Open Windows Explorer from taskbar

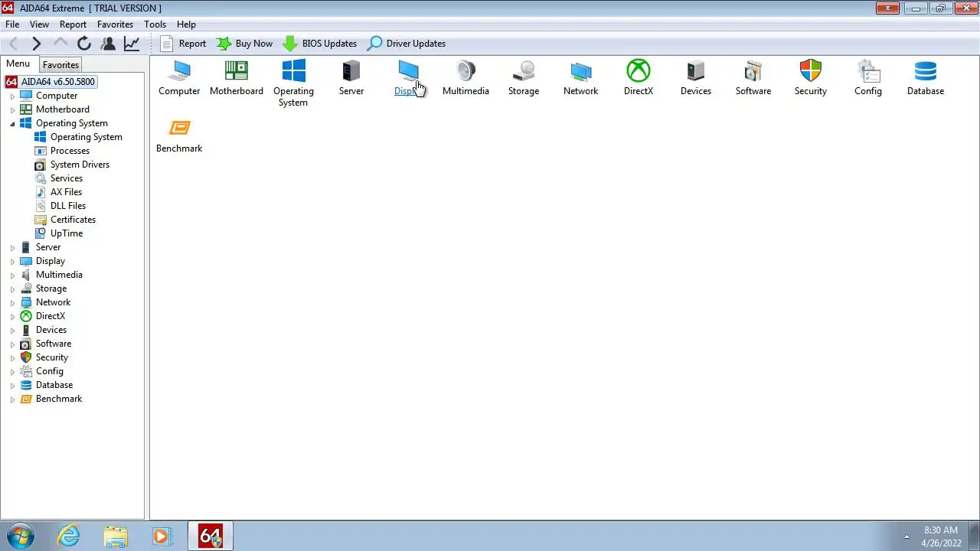[x=116, y=536]
